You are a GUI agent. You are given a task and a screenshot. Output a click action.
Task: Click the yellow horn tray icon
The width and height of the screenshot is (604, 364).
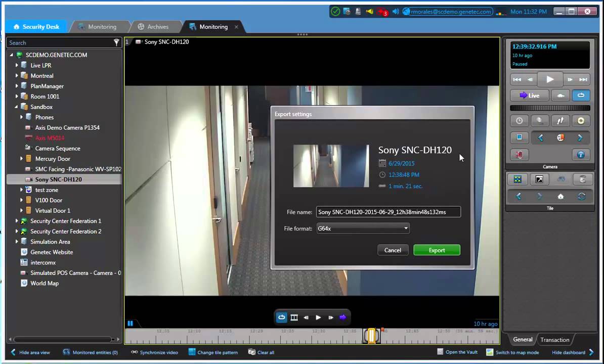370,12
